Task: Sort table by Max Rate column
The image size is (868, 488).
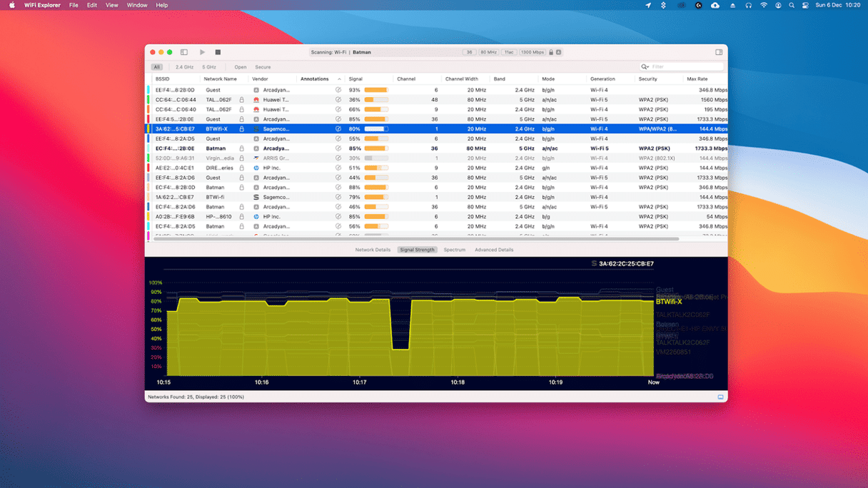Action: click(x=706, y=79)
